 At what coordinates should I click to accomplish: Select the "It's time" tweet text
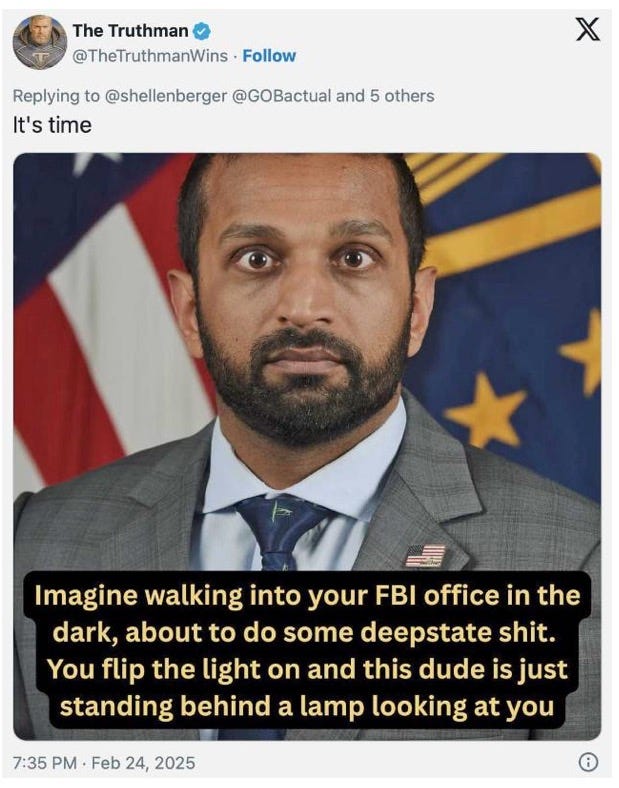(52, 125)
